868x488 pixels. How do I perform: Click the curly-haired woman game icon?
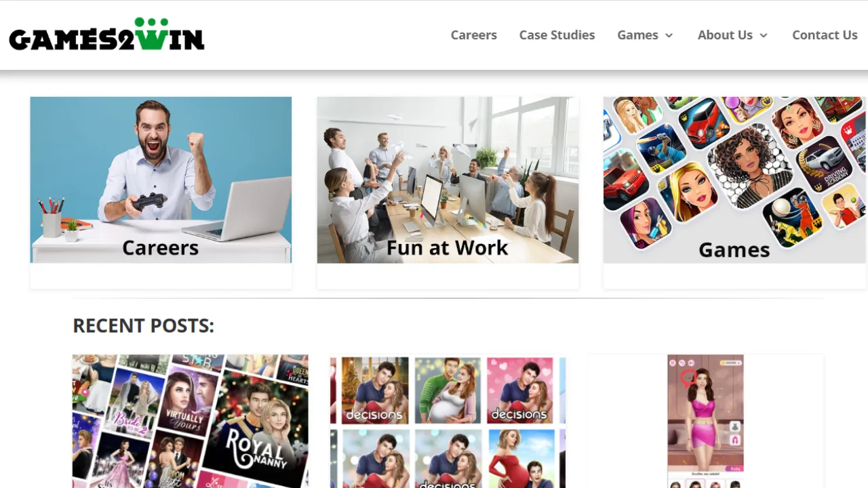749,165
